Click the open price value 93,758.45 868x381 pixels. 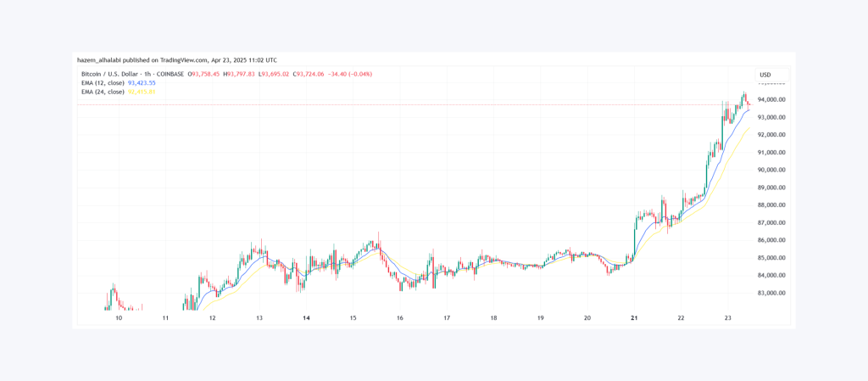205,74
